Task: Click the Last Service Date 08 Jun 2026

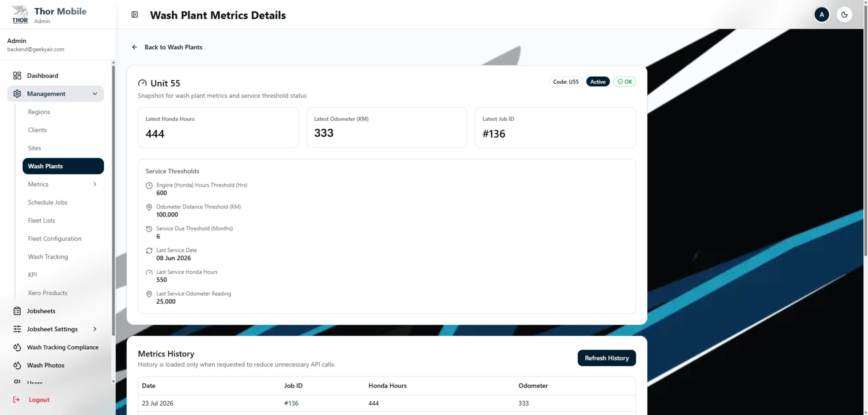Action: 174,258
